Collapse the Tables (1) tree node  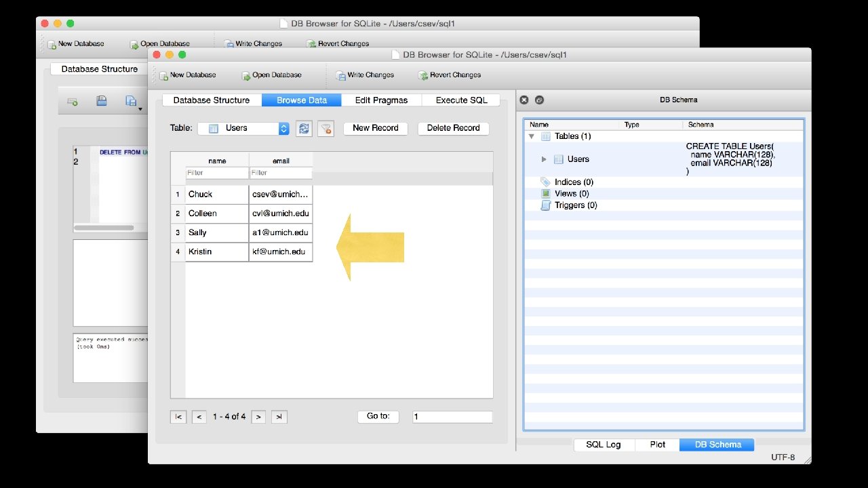tap(532, 136)
